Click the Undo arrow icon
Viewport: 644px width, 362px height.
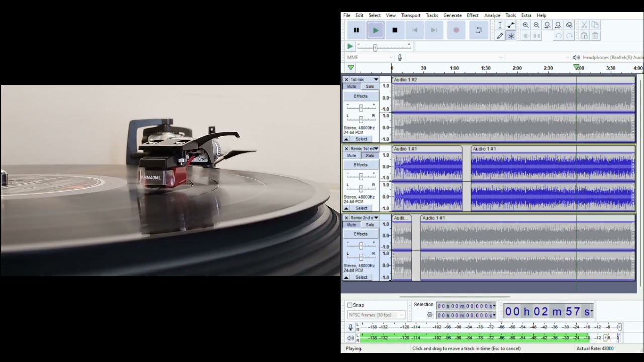click(558, 36)
